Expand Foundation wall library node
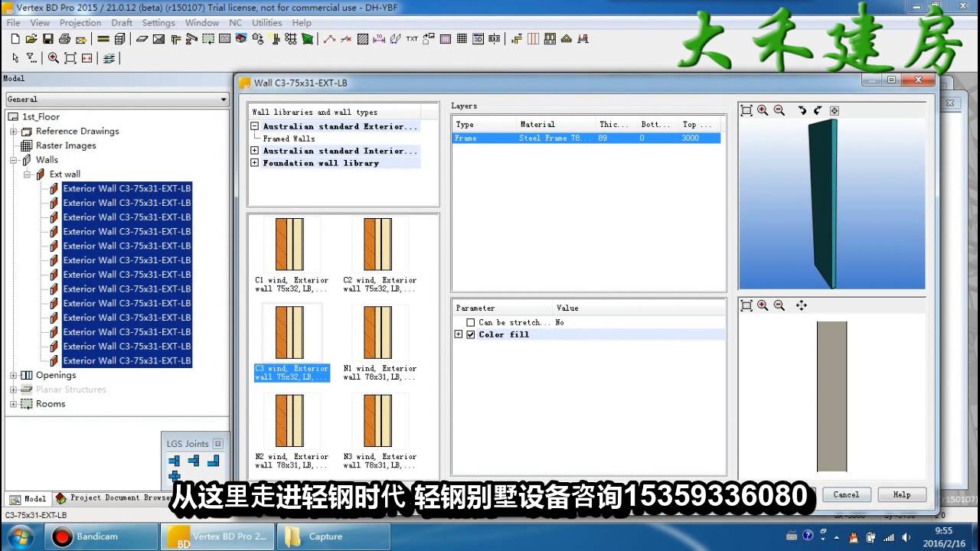The image size is (980, 551). pos(255,163)
